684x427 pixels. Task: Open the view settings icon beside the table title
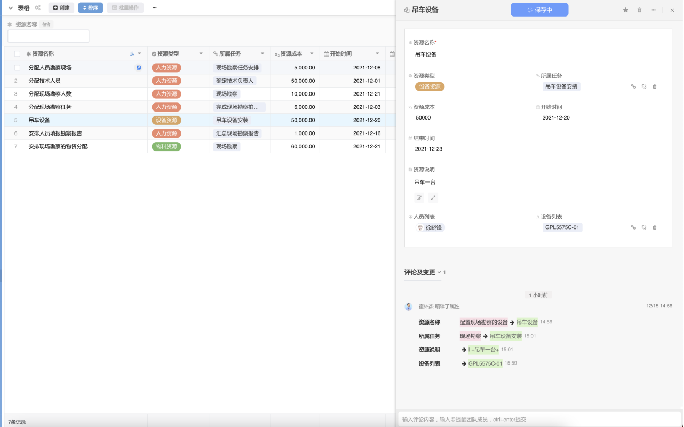click(38, 8)
